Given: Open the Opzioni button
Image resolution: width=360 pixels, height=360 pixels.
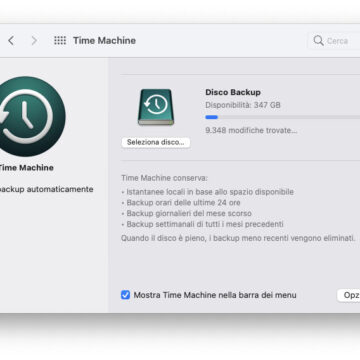Looking at the screenshot, I should [x=349, y=295].
